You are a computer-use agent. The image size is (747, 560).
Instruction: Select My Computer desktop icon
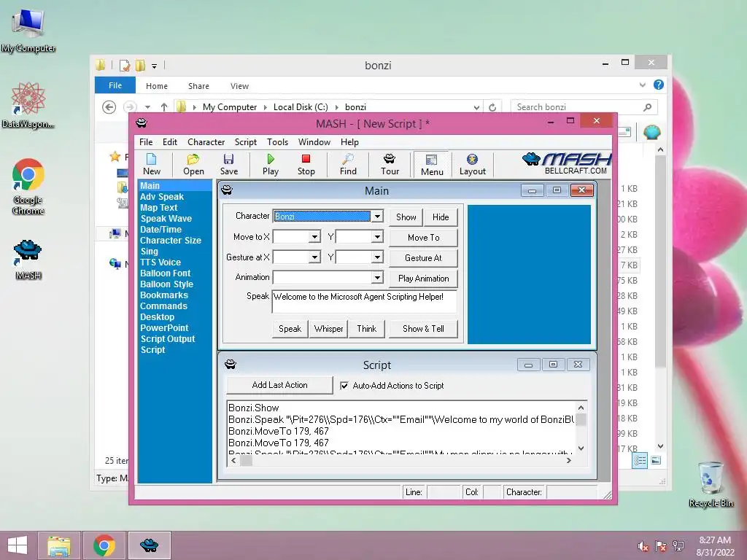click(x=28, y=31)
